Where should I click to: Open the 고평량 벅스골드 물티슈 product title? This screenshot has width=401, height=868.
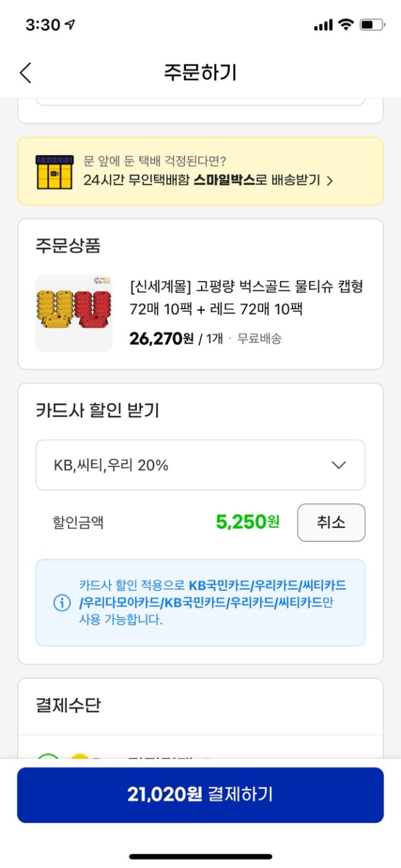(247, 298)
